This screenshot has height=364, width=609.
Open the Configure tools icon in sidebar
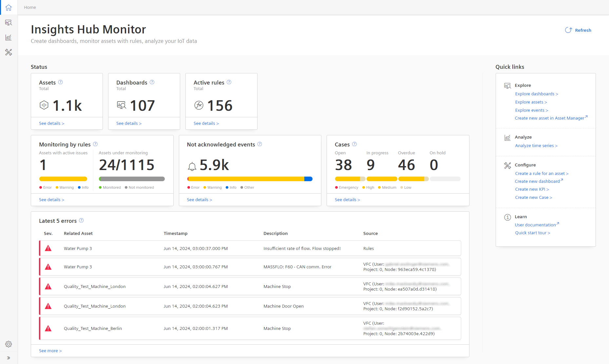pyautogui.click(x=9, y=52)
